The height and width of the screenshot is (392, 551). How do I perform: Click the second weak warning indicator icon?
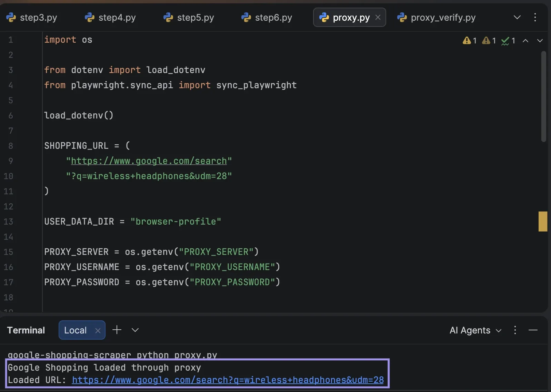point(486,41)
